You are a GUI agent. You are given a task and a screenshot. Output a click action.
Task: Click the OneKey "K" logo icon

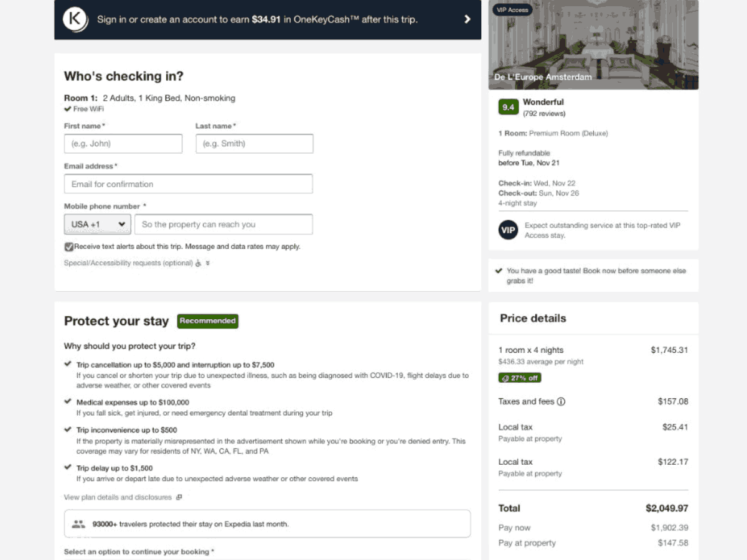[75, 19]
